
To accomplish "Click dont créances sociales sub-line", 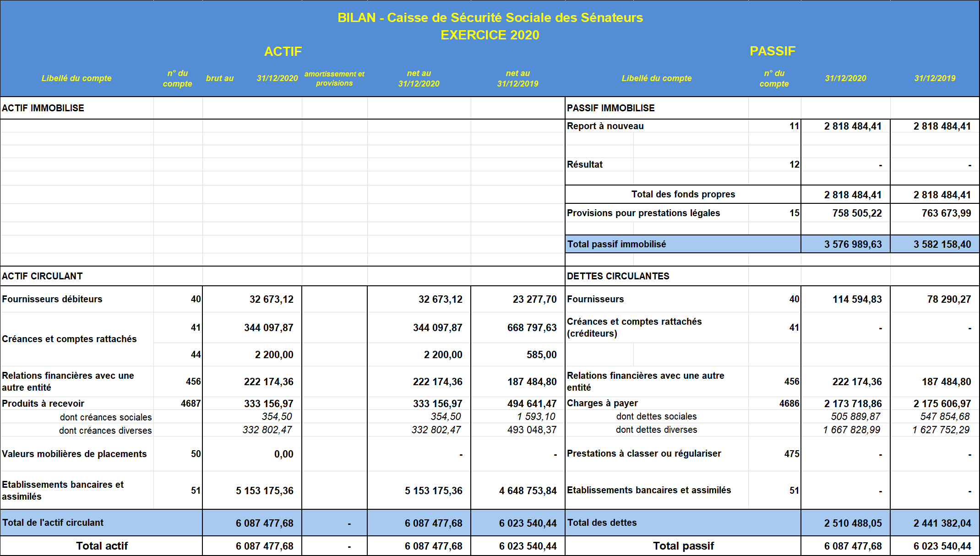I will coord(105,417).
